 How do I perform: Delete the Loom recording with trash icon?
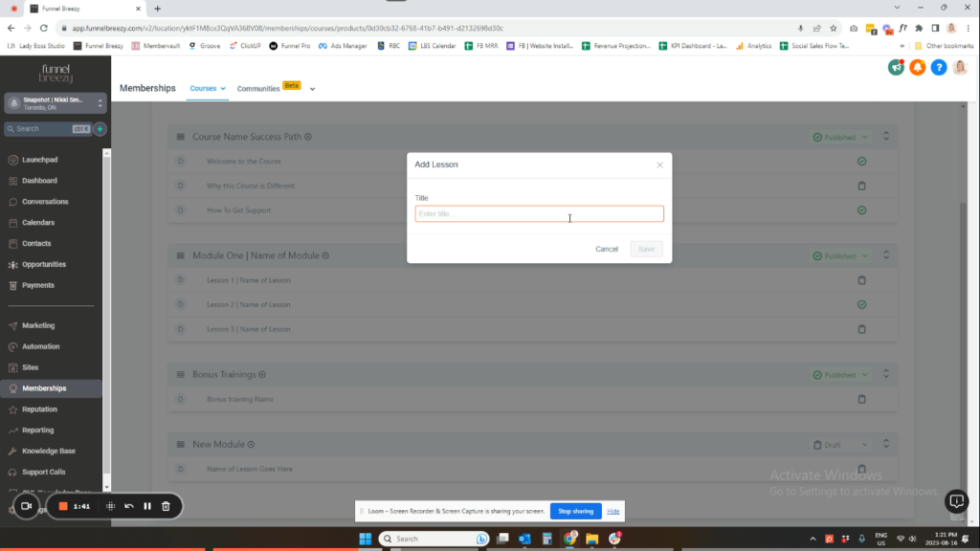166,506
